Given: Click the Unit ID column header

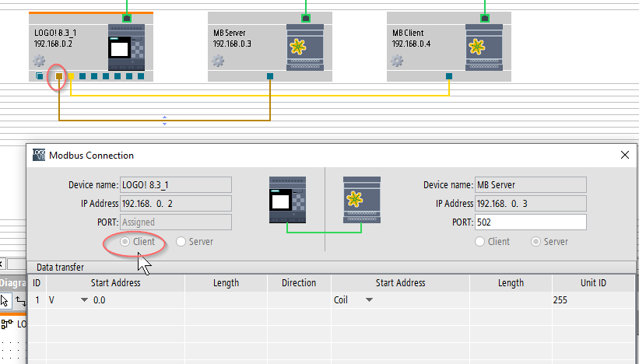Looking at the screenshot, I should [x=593, y=283].
